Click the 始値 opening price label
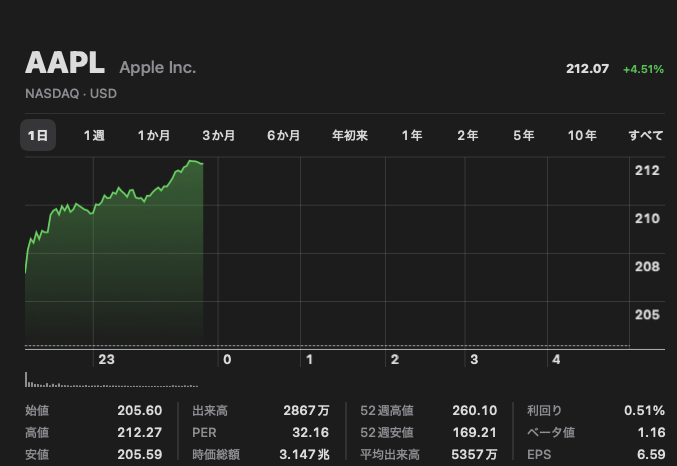Viewport: 677px width, 466px height. [x=37, y=410]
